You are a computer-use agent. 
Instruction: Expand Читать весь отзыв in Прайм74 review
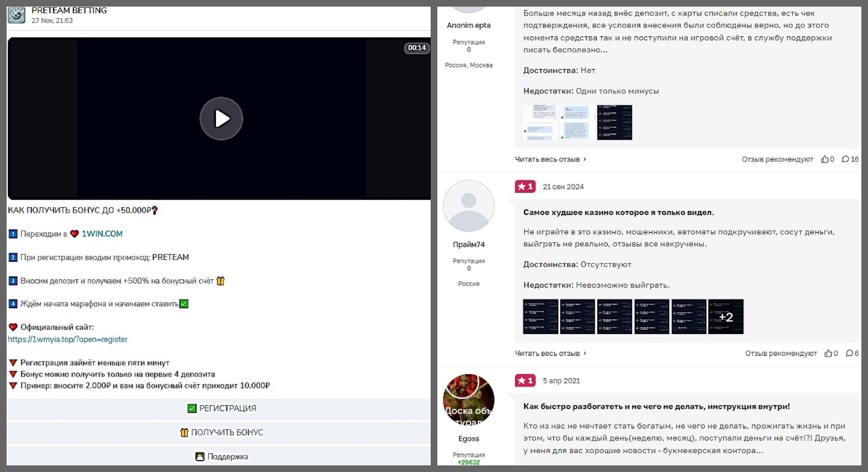551,353
